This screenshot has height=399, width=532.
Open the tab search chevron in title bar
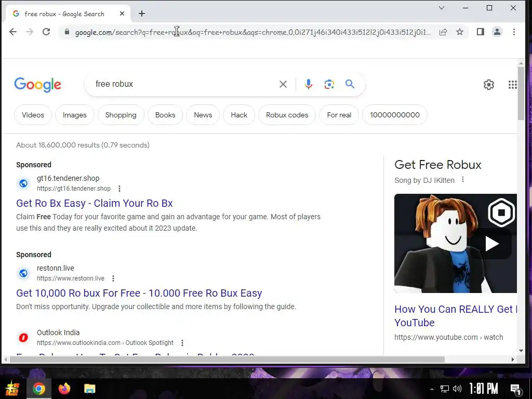[442, 8]
